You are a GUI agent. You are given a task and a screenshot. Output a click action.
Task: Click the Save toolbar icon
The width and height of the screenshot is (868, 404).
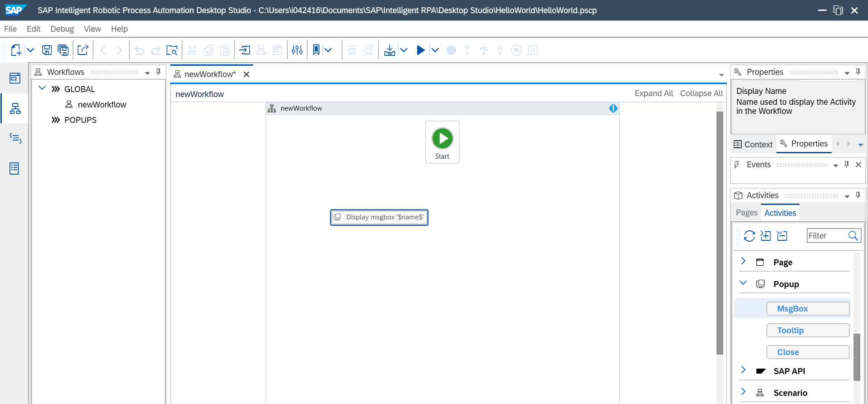[x=47, y=50]
